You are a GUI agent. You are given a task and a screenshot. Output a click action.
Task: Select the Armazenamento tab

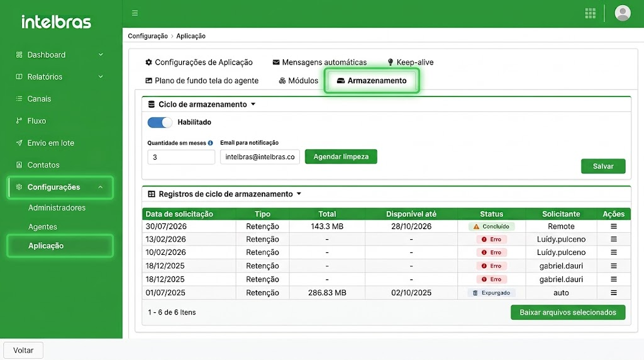(x=372, y=81)
